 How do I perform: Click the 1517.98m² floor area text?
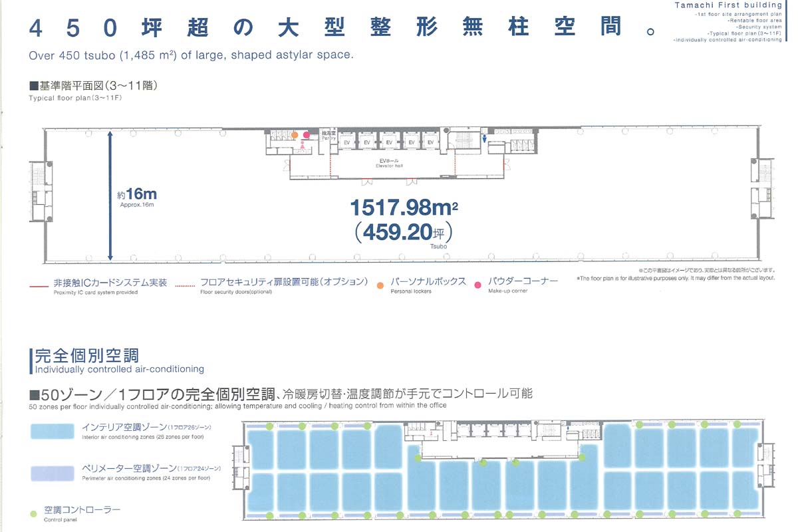(x=404, y=208)
